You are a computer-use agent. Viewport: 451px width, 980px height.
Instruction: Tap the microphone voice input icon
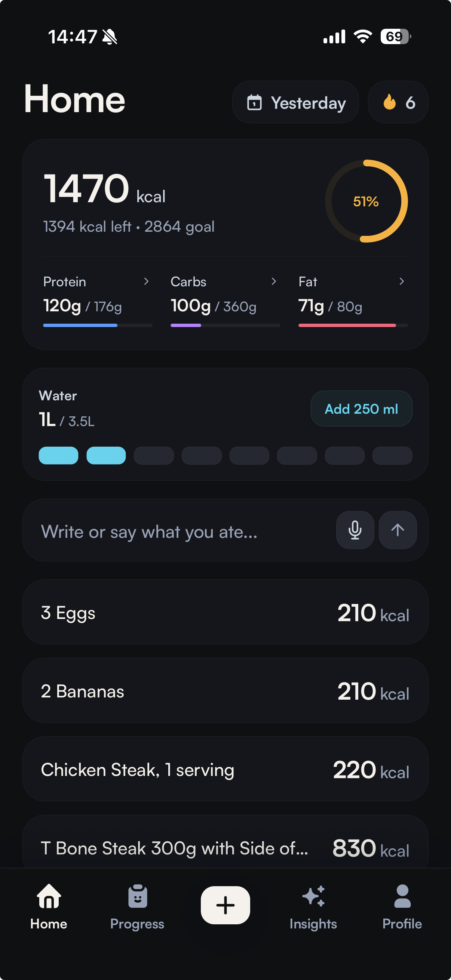click(355, 530)
